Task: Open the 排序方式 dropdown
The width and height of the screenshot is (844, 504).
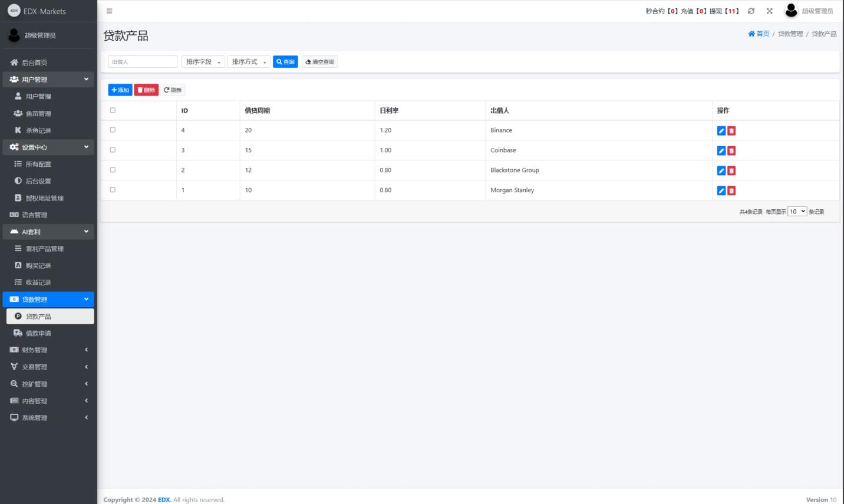Action: [x=249, y=62]
